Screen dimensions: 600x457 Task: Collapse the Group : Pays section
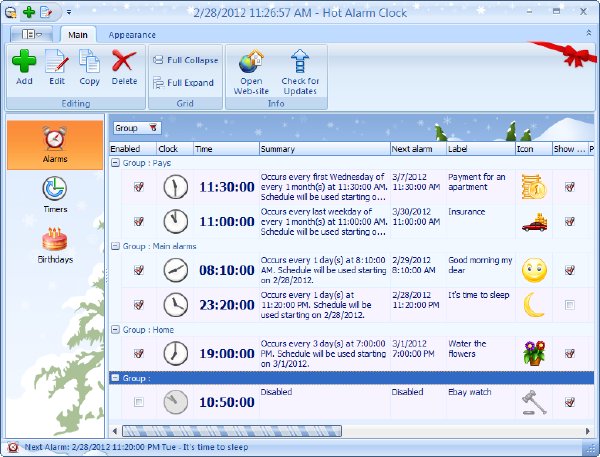pos(115,163)
